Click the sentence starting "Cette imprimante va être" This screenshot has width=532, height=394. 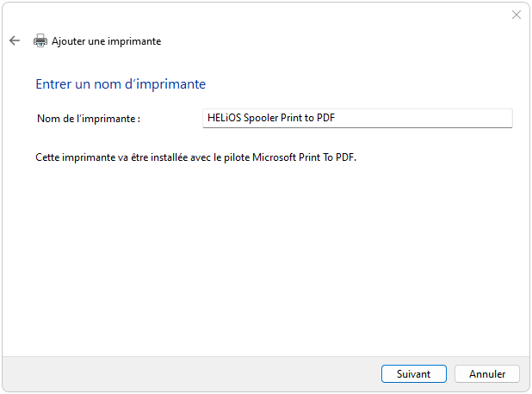195,157
